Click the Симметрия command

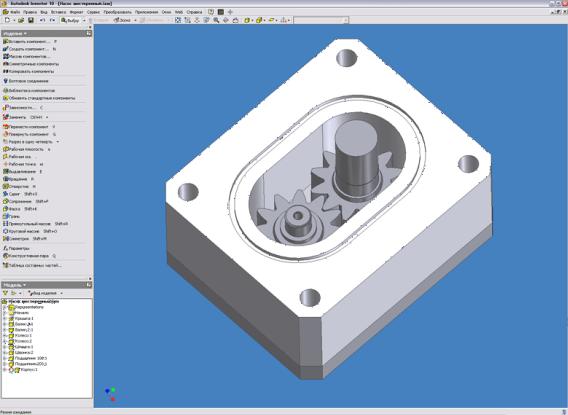[24, 239]
